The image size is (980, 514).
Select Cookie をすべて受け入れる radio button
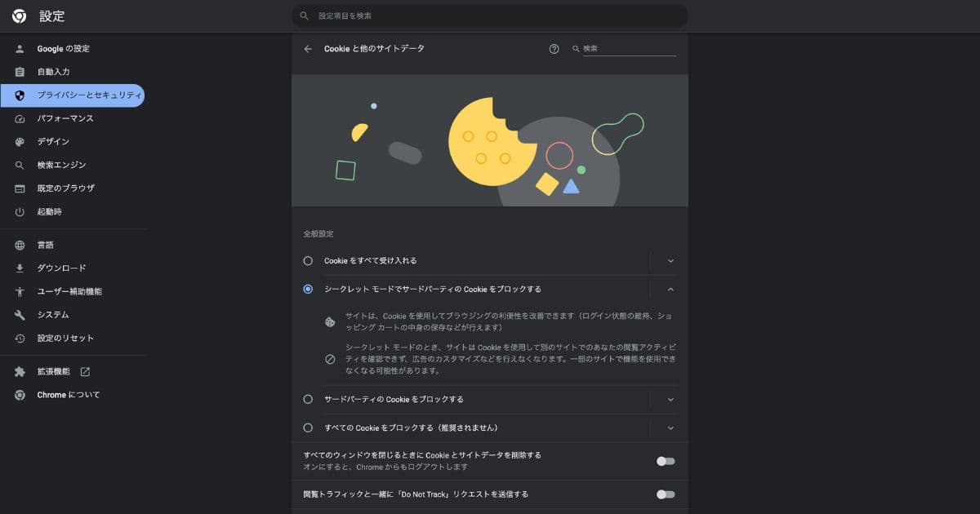pyautogui.click(x=308, y=261)
